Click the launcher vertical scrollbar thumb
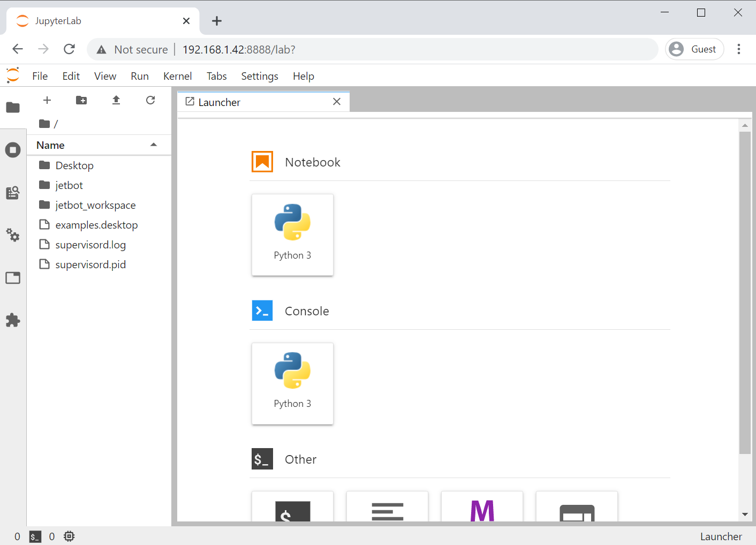Screen dimensions: 756x545 pyautogui.click(x=745, y=292)
